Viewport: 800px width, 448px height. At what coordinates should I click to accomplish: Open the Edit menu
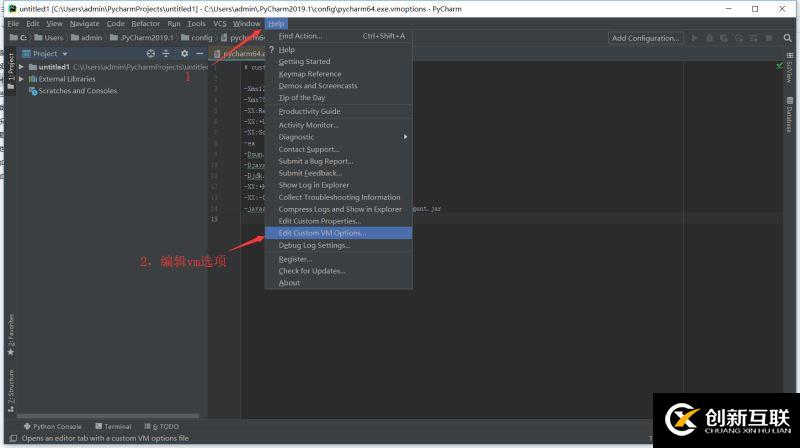(x=32, y=23)
